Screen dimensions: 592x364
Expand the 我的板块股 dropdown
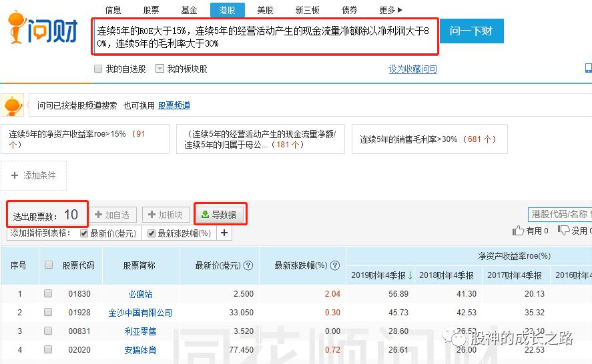click(x=160, y=69)
